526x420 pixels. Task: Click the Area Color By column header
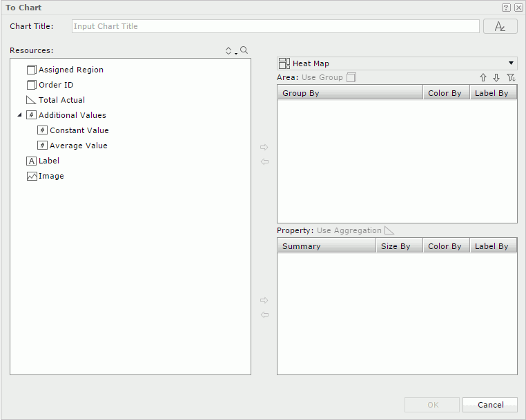446,93
